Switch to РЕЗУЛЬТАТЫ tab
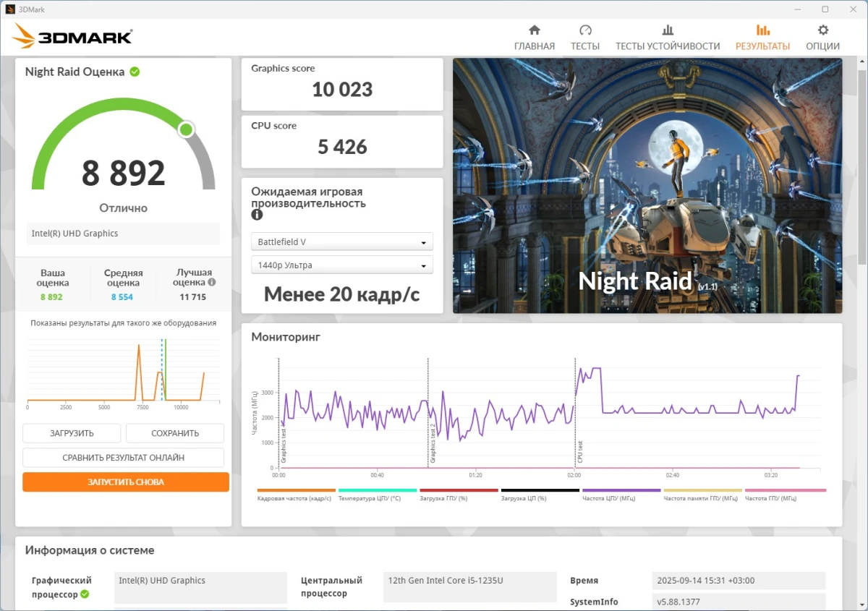This screenshot has height=611, width=868. [x=762, y=38]
